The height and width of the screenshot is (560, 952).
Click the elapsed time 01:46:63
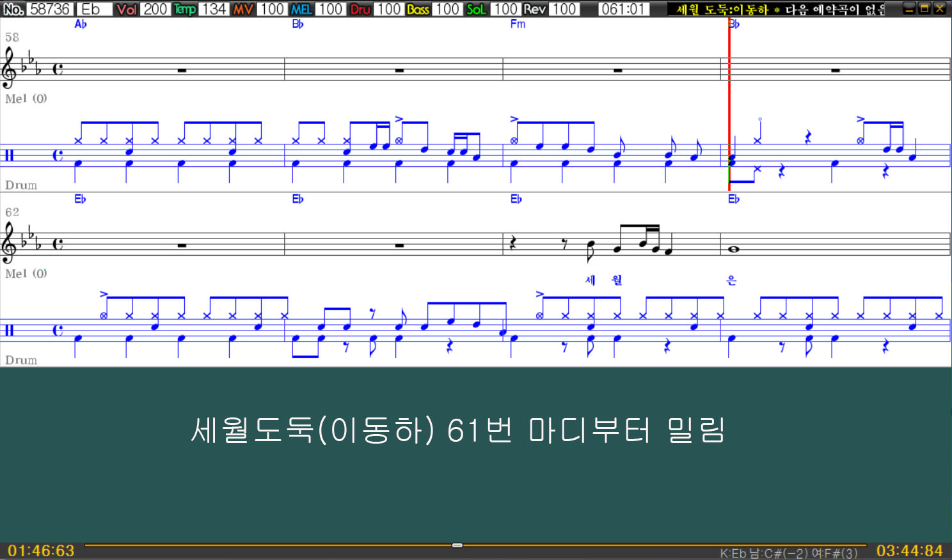pos(42,550)
